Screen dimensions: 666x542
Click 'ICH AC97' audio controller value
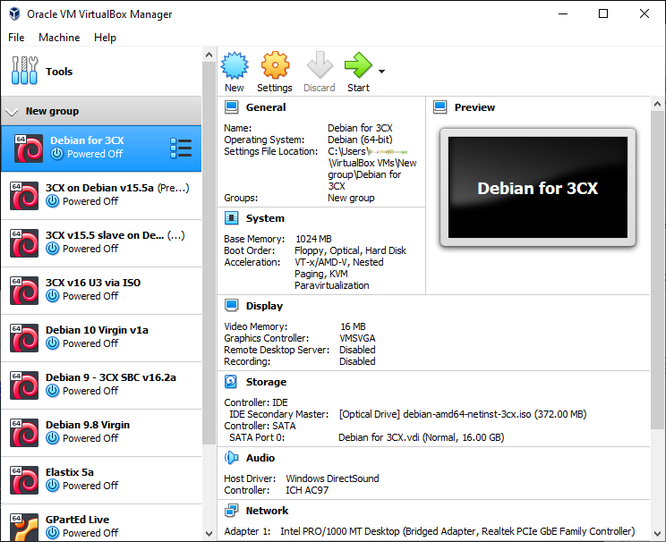307,490
